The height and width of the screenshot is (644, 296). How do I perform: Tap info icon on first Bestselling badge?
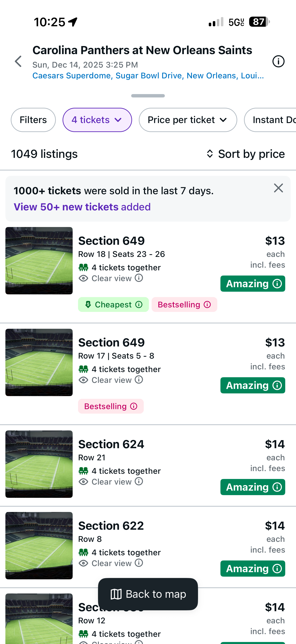tap(207, 304)
